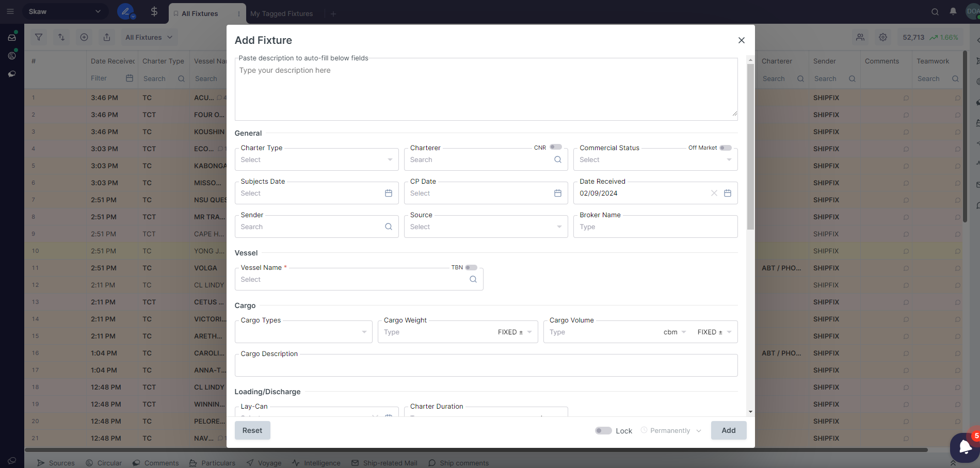980x468 pixels.
Task: Open the Commercial Status dropdown
Action: pos(655,160)
